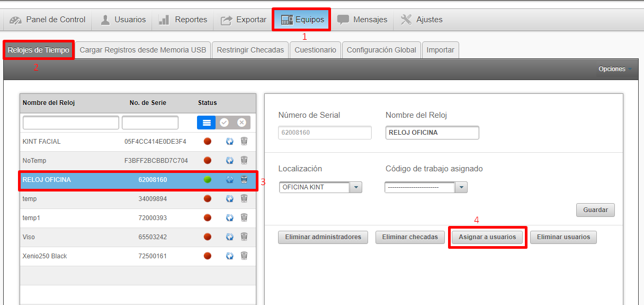The image size is (644, 305).
Task: Select the show-all status filter button
Action: 206,123
